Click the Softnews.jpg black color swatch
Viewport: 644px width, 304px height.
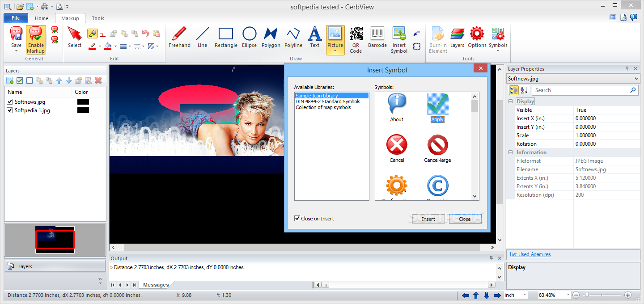click(x=83, y=102)
